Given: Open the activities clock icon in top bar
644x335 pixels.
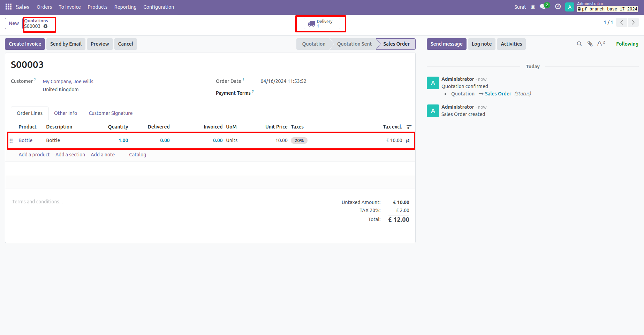Looking at the screenshot, I should [x=558, y=7].
